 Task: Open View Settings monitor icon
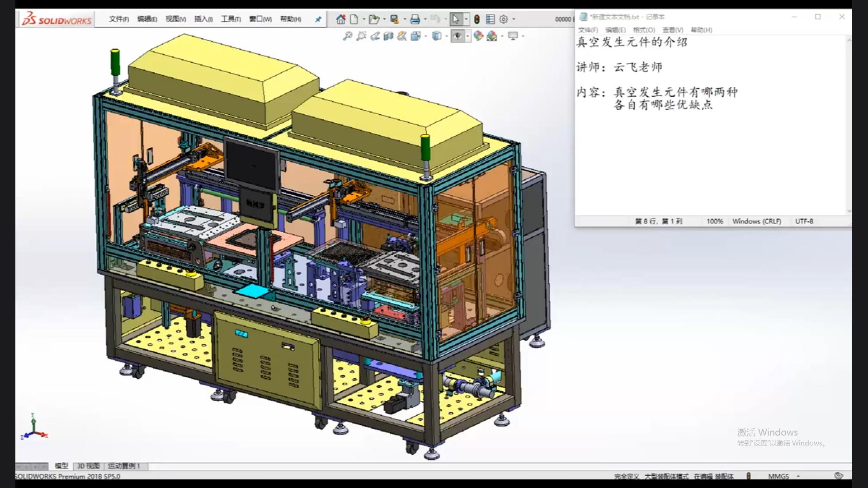pos(513,36)
